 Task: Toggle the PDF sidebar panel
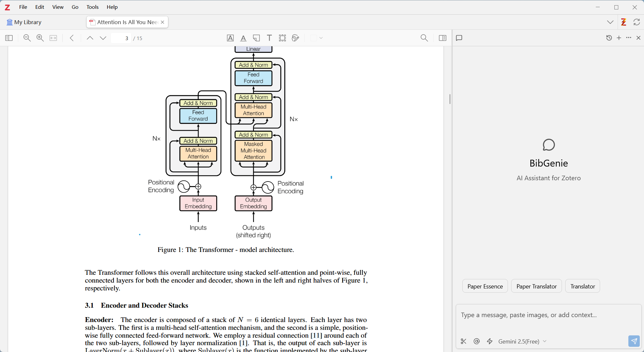(9, 38)
